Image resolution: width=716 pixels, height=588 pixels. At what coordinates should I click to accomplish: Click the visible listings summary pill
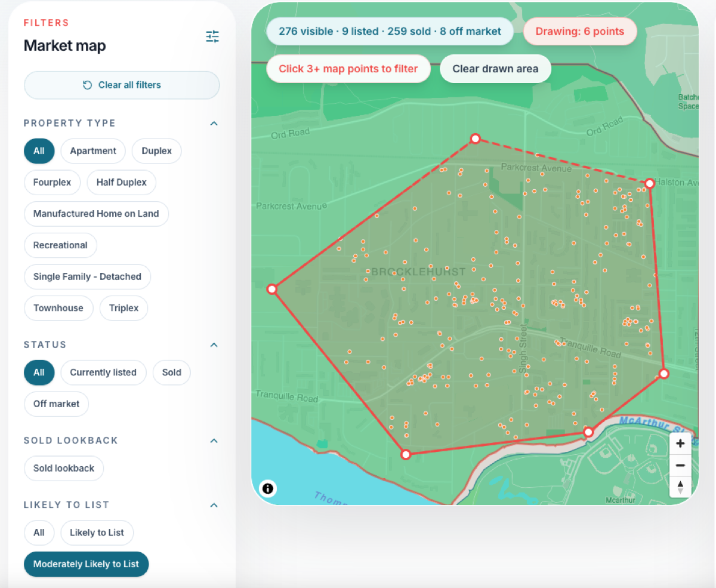390,32
